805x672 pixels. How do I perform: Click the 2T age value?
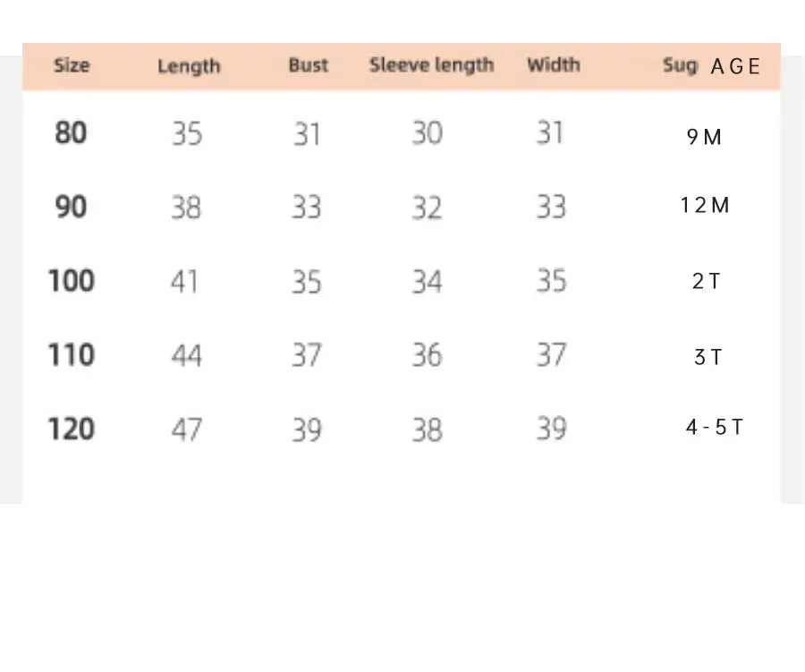coord(706,281)
